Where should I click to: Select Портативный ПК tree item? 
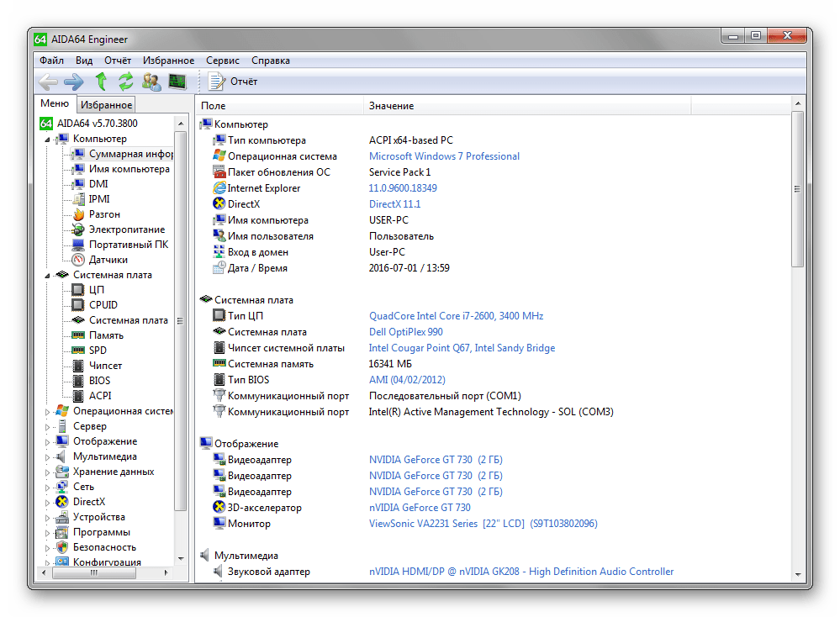click(128, 245)
